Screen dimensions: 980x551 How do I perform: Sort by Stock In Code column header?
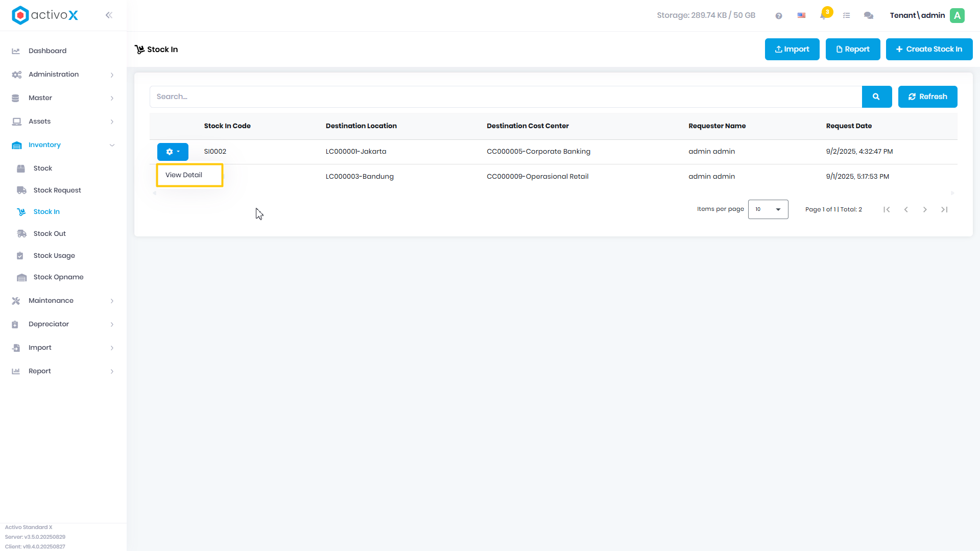click(x=227, y=126)
